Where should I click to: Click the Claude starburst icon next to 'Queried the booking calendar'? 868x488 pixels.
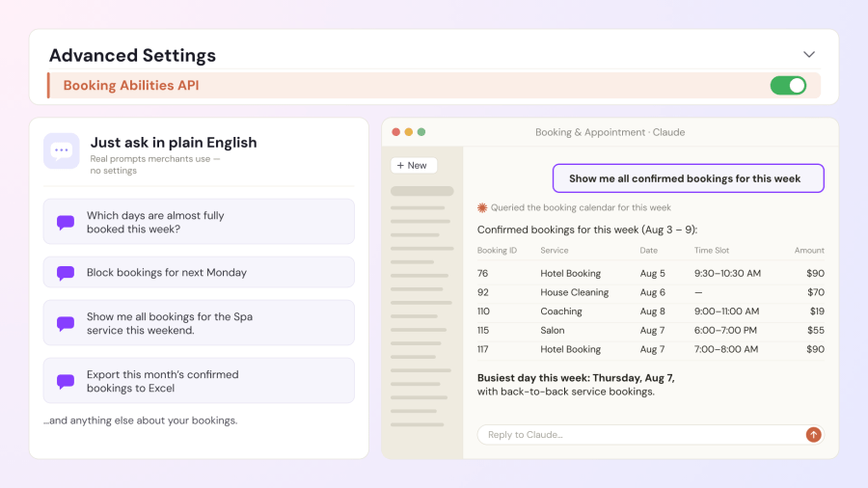482,207
